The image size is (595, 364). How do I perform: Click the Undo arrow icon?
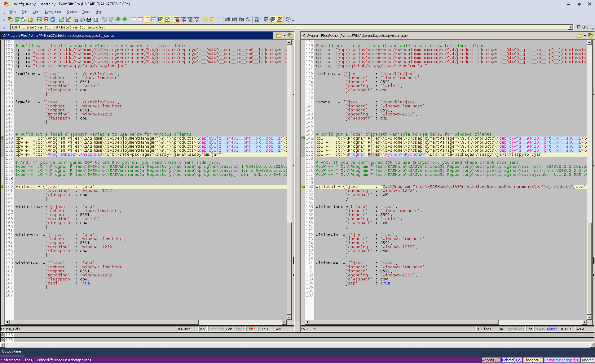coord(104,19)
